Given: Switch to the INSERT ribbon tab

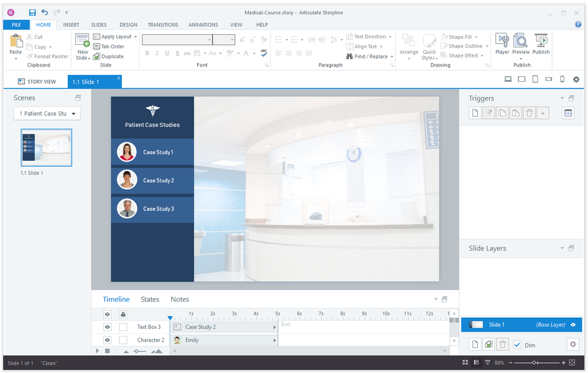Looking at the screenshot, I should coord(71,25).
